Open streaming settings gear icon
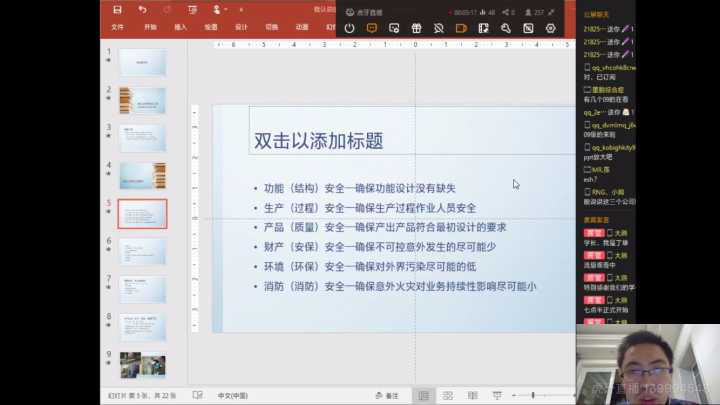 click(x=550, y=29)
